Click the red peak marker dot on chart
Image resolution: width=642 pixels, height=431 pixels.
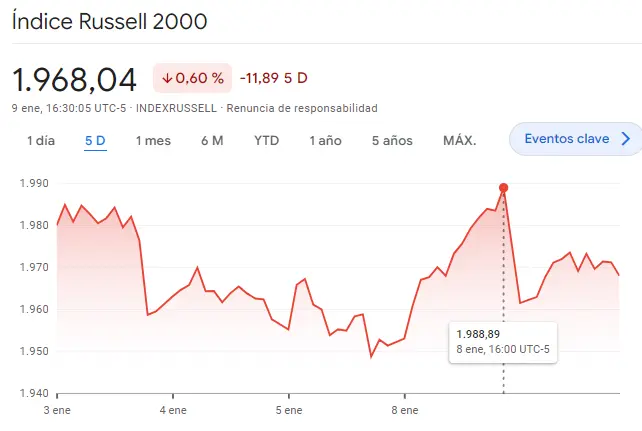pyautogui.click(x=503, y=188)
